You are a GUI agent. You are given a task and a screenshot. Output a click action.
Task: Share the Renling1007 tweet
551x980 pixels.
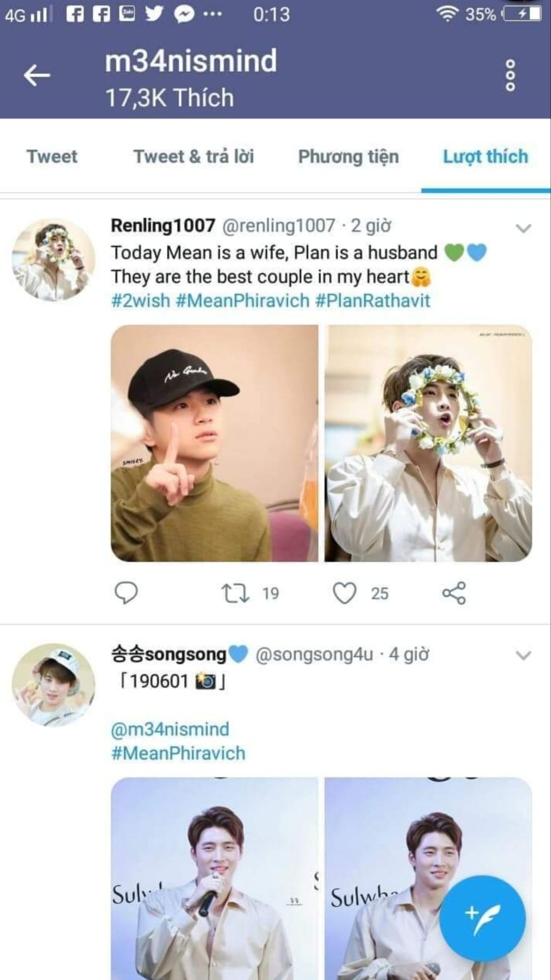pos(454,593)
